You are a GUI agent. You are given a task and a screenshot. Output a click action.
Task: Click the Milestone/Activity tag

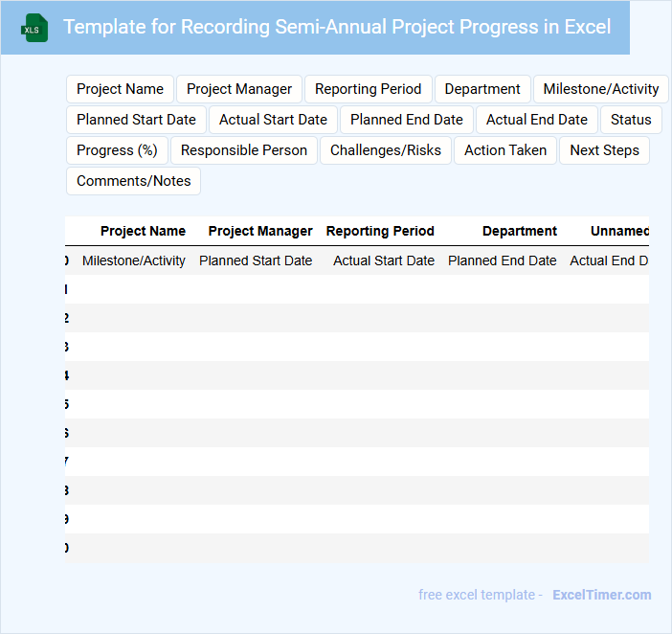click(601, 89)
